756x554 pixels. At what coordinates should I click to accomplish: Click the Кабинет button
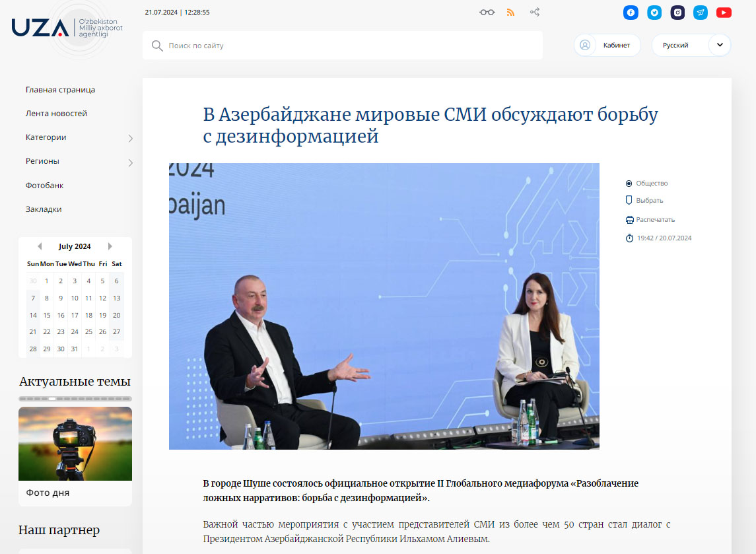click(x=607, y=46)
